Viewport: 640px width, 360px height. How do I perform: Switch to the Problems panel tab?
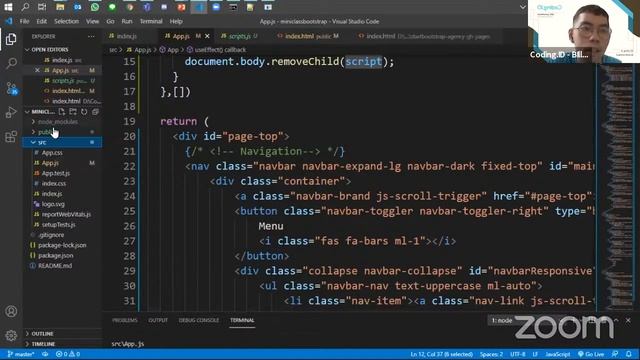[x=124, y=320]
